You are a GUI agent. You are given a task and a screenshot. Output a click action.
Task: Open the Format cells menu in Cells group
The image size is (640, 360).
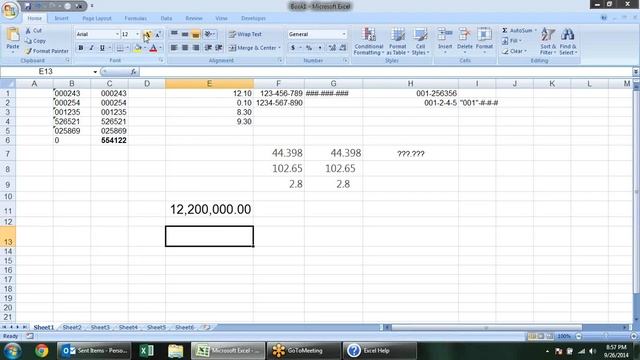click(x=484, y=40)
